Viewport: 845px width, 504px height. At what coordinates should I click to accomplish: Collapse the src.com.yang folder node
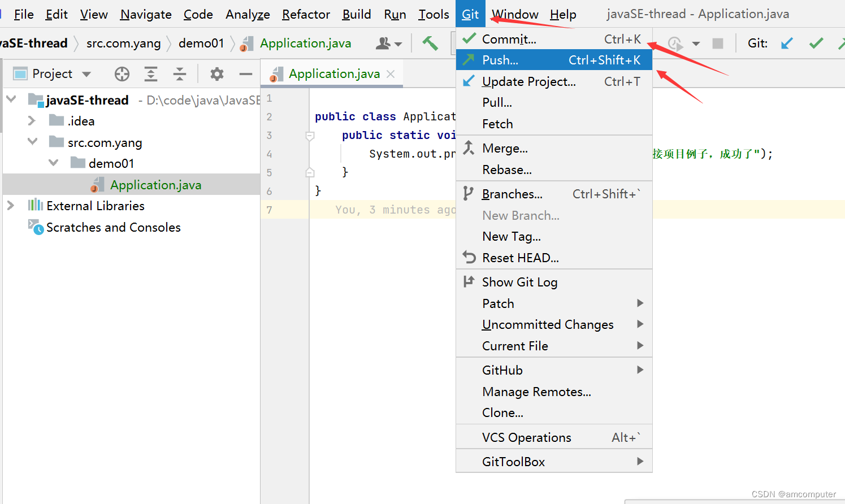click(x=32, y=141)
